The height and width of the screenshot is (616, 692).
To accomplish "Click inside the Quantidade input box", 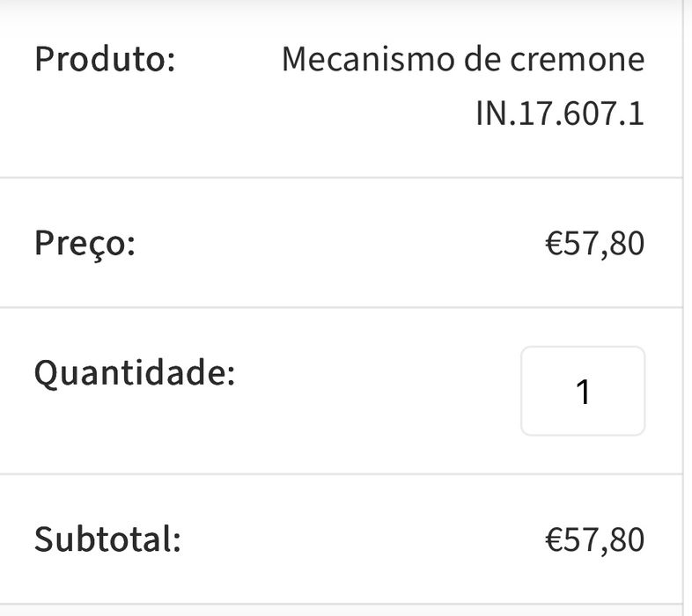I will click(x=582, y=391).
